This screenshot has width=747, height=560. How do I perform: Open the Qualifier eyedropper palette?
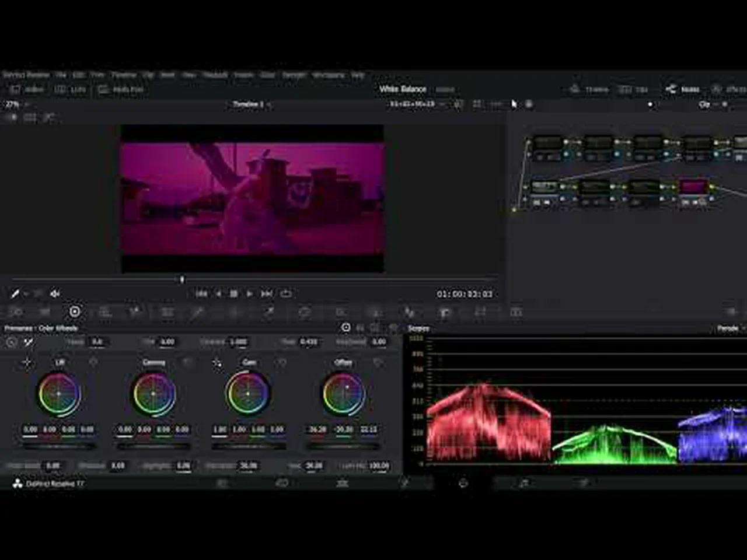[269, 312]
